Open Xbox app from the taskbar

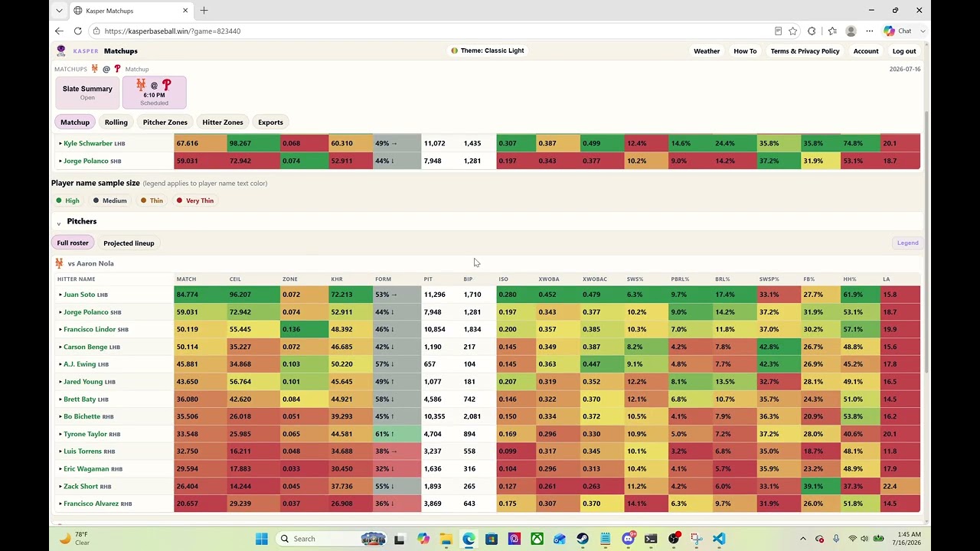tap(537, 539)
